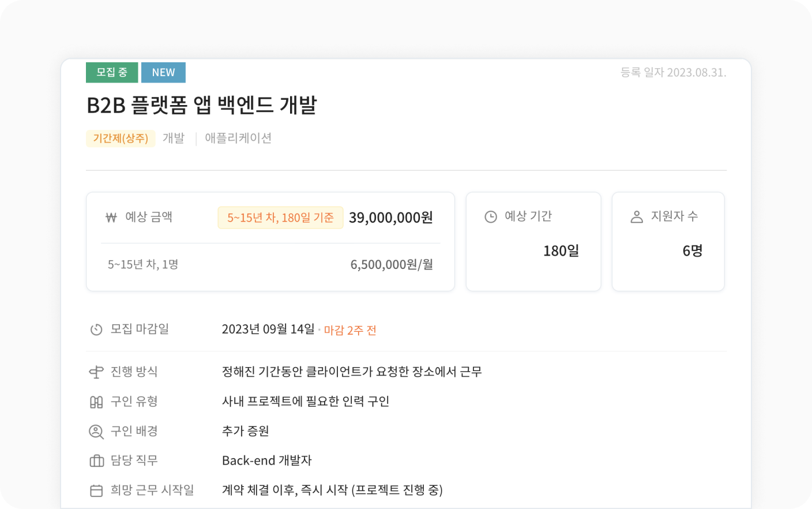
Task: Click the clock icon next to 예상 기간
Action: tap(491, 217)
